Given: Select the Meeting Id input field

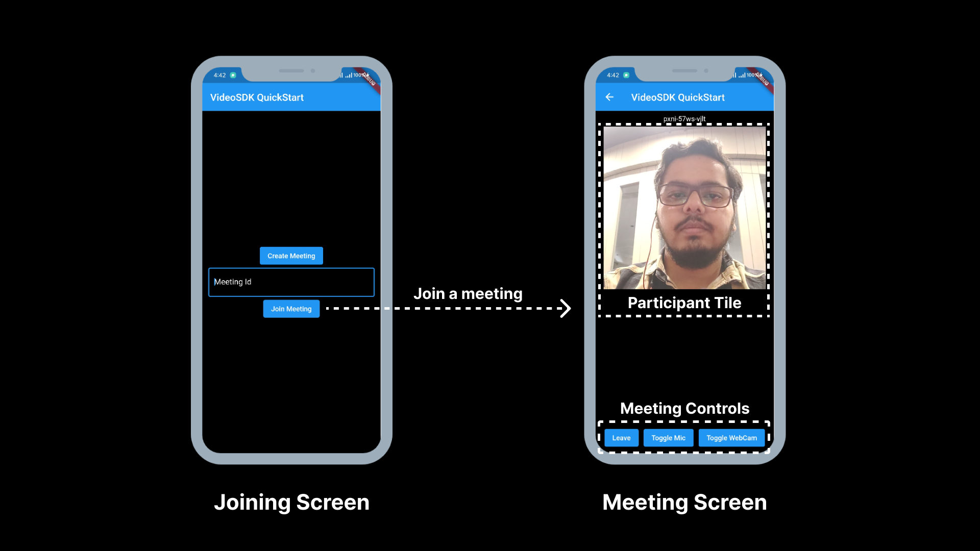Looking at the screenshot, I should pyautogui.click(x=291, y=281).
